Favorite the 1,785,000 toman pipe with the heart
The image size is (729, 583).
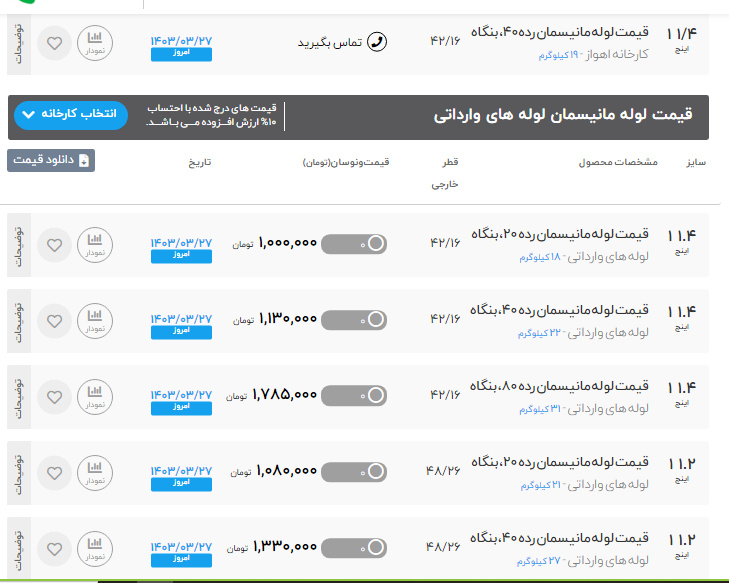pyautogui.click(x=56, y=396)
